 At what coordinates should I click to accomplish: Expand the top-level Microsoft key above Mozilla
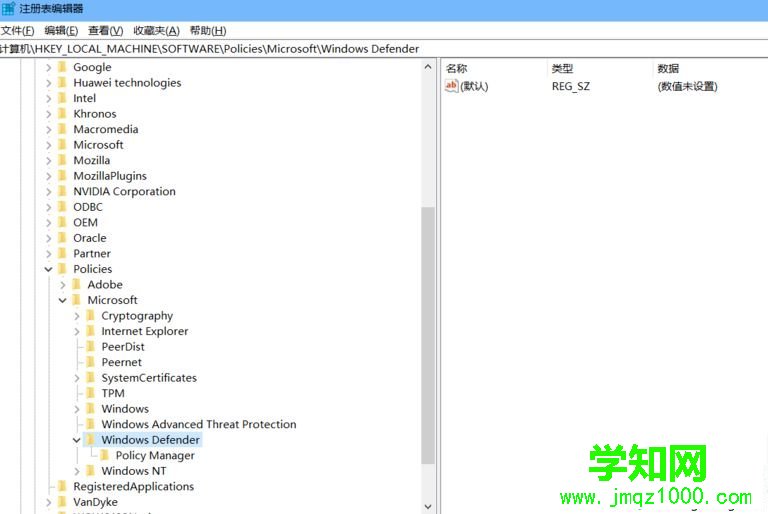[48, 145]
